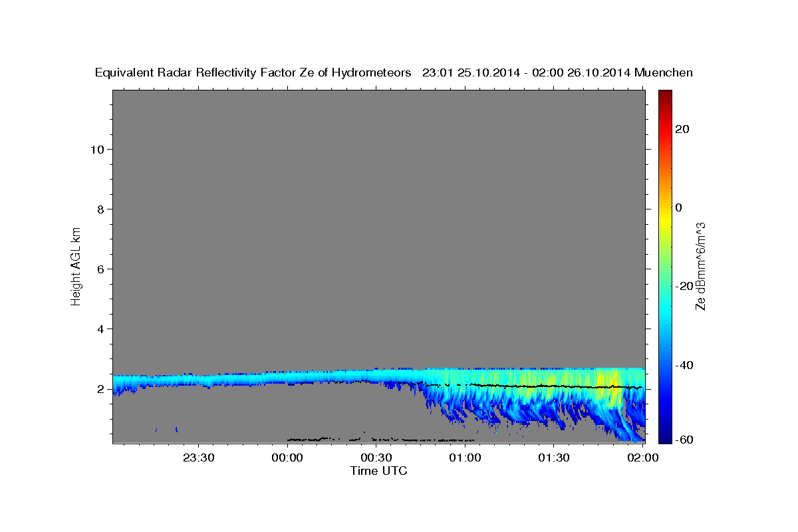Viewport: 798px width, 532px height.
Task: Click the height tick label '2'
Action: click(x=100, y=388)
